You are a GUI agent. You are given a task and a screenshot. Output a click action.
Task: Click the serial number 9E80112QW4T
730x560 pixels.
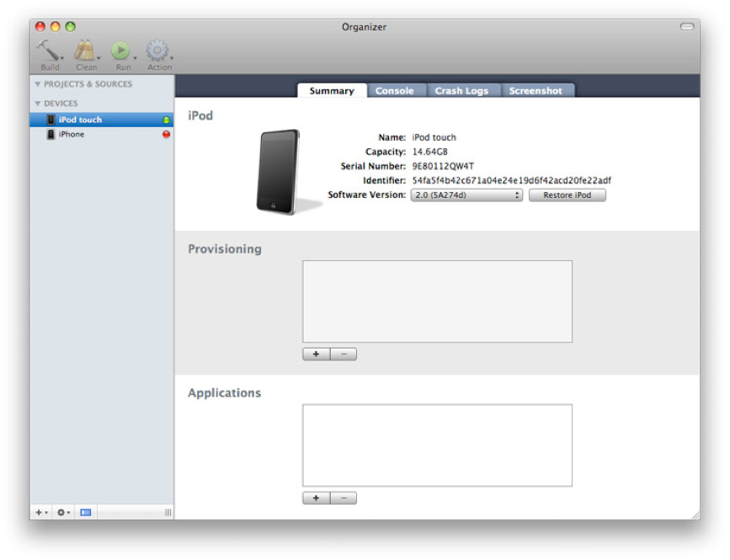tap(443, 166)
